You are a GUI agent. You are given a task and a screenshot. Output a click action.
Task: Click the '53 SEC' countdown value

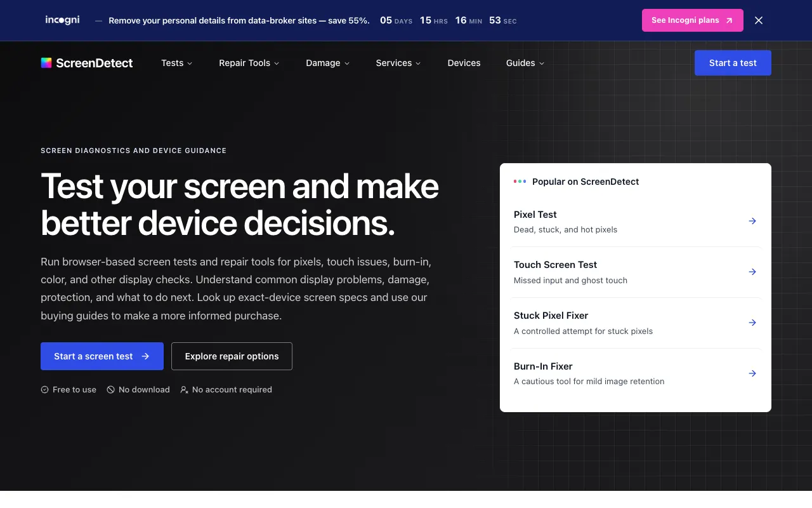pos(502,20)
